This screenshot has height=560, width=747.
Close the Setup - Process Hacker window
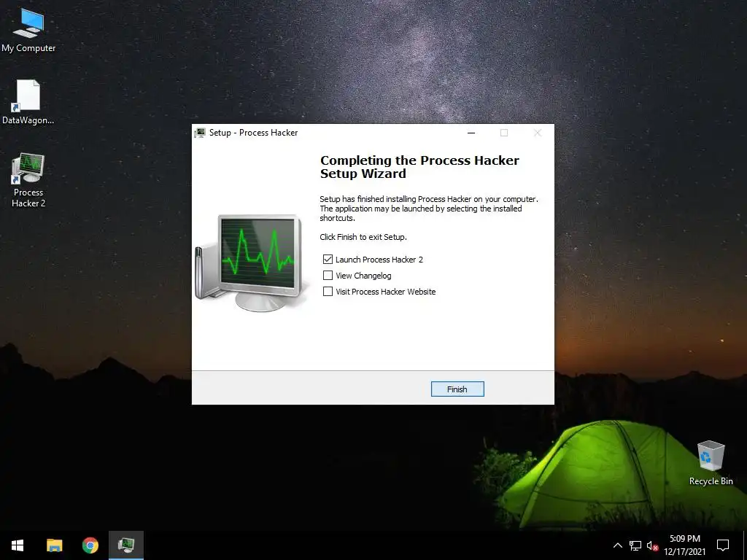tap(538, 133)
